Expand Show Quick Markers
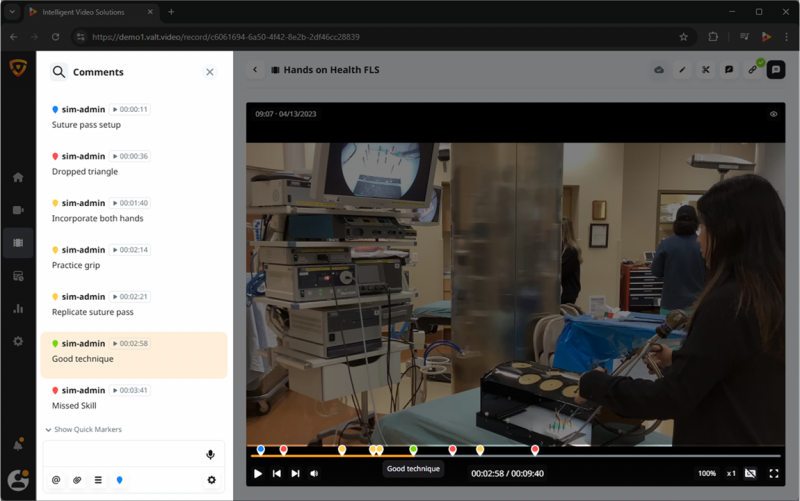Image resolution: width=800 pixels, height=501 pixels. [84, 430]
